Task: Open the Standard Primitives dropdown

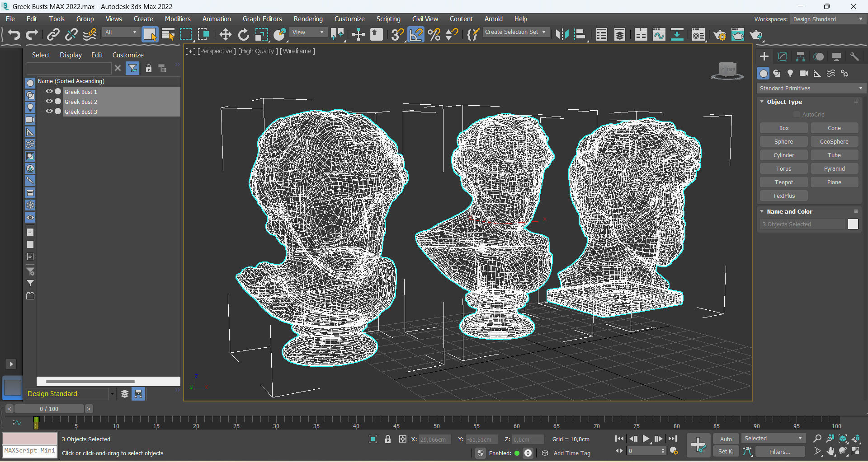Action: (811, 88)
